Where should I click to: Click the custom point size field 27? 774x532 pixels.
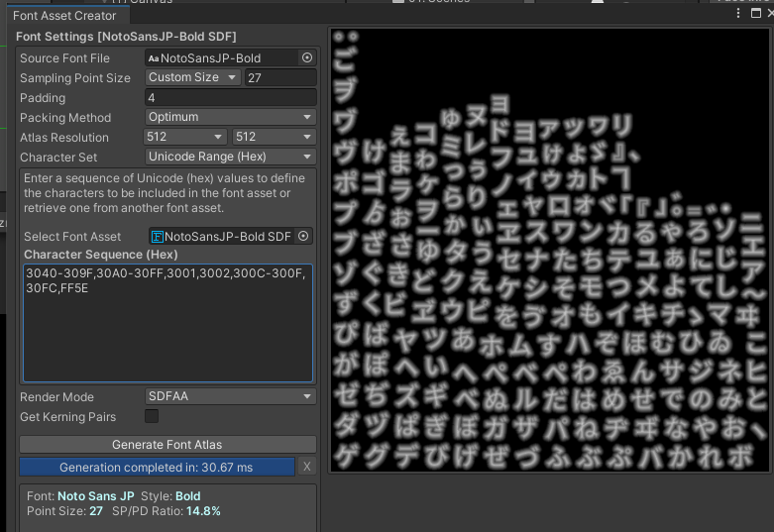point(280,77)
